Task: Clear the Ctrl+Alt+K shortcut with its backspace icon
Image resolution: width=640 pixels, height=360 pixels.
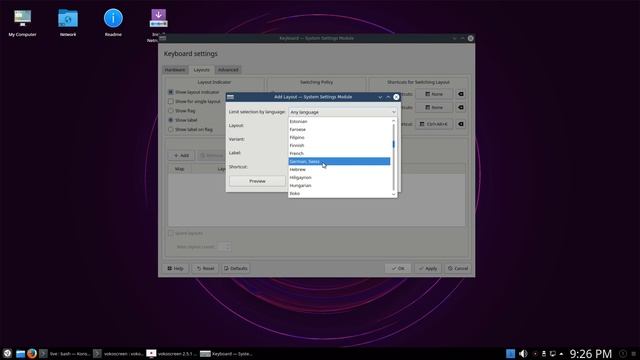Action: coord(461,124)
